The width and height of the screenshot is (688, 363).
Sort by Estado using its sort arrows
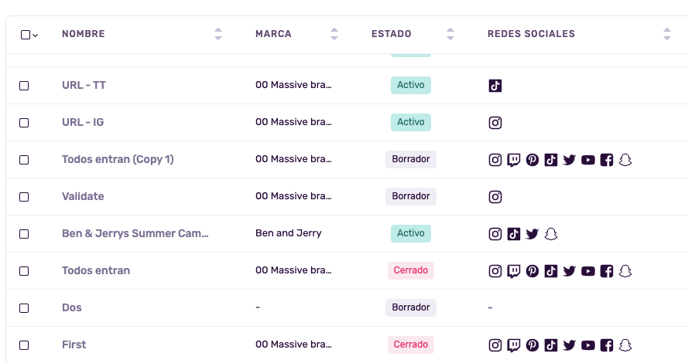pyautogui.click(x=450, y=34)
